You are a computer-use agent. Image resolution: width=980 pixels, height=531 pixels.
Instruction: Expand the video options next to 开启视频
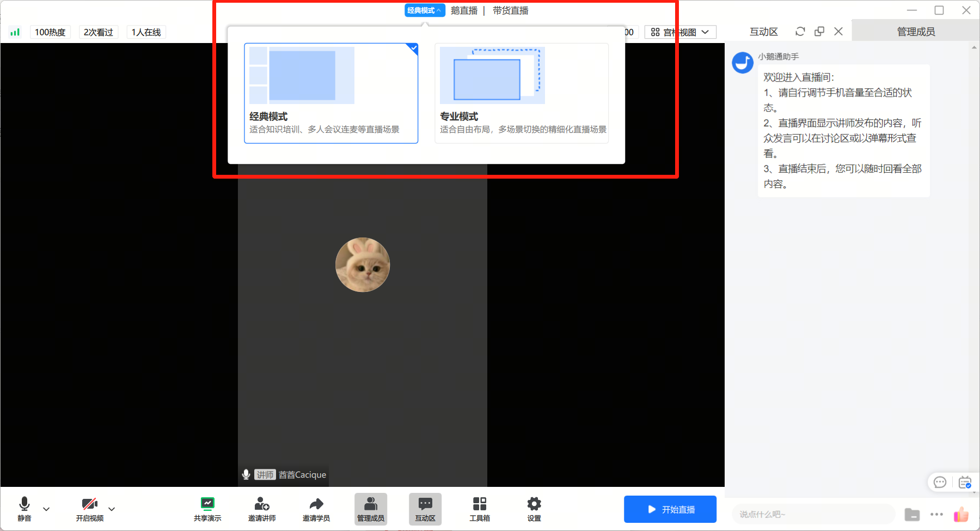(112, 509)
